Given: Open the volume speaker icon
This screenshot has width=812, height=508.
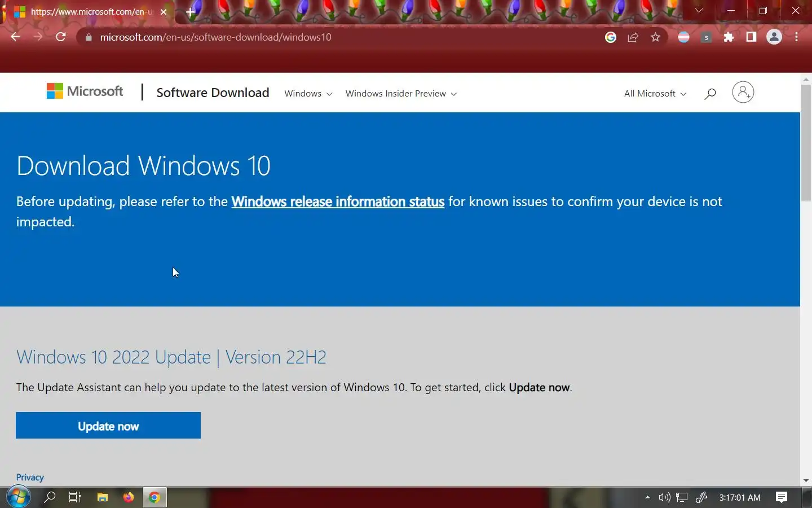Looking at the screenshot, I should coord(664,497).
